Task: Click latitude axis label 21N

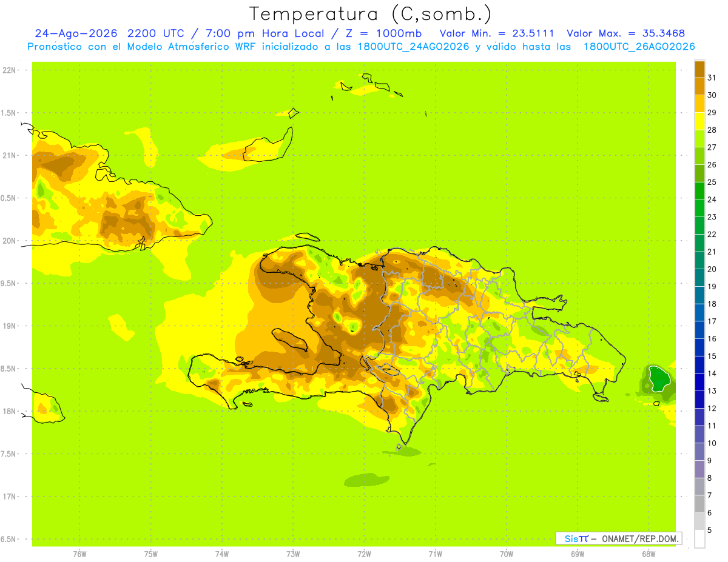Action: click(x=10, y=155)
